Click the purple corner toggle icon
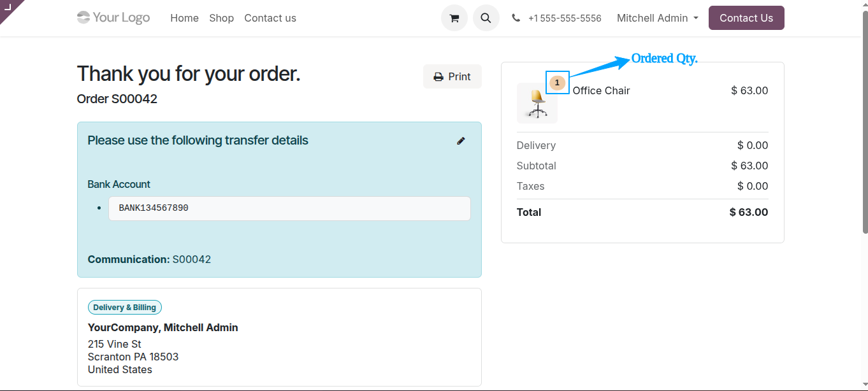Image resolution: width=868 pixels, height=391 pixels. point(10,8)
